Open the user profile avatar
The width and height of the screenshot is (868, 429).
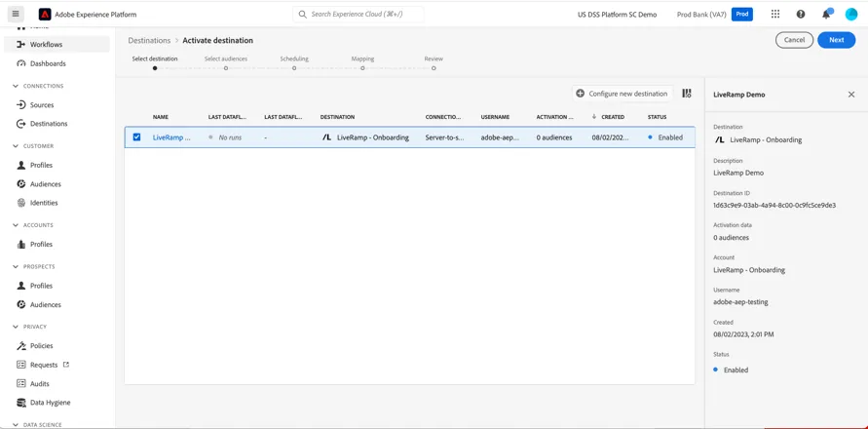(x=851, y=15)
